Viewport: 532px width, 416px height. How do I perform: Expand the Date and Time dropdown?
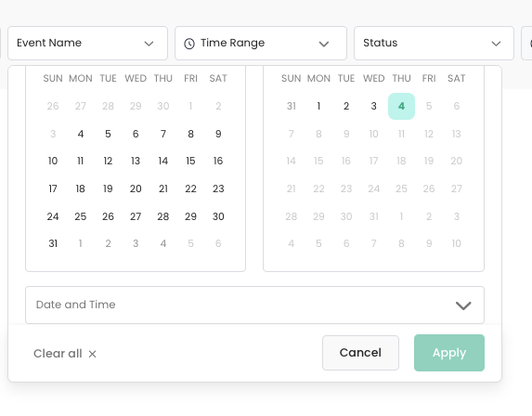[254, 305]
